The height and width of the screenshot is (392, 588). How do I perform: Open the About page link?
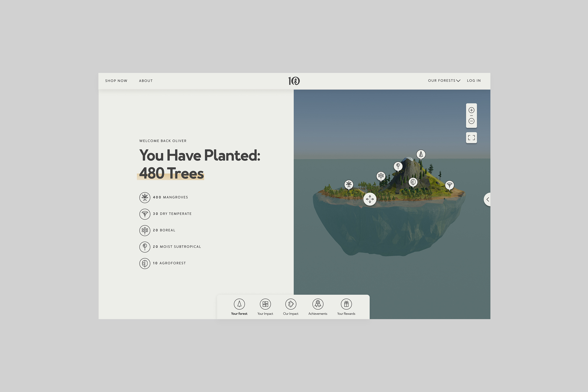click(x=146, y=81)
